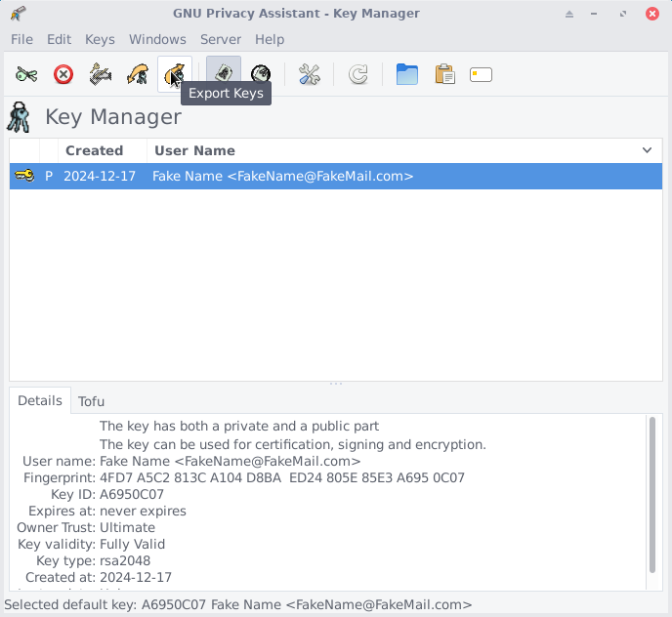
Task: Click the details pane vertical scrollbar
Action: [652, 494]
